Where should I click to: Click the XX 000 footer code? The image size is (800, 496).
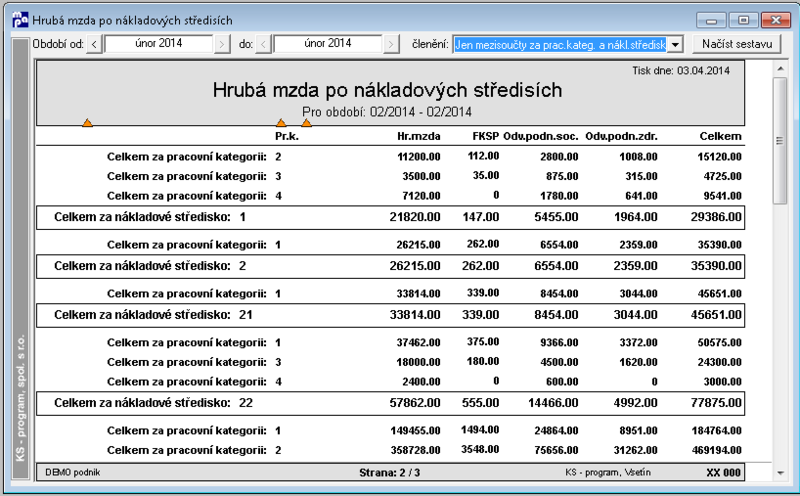tap(723, 473)
